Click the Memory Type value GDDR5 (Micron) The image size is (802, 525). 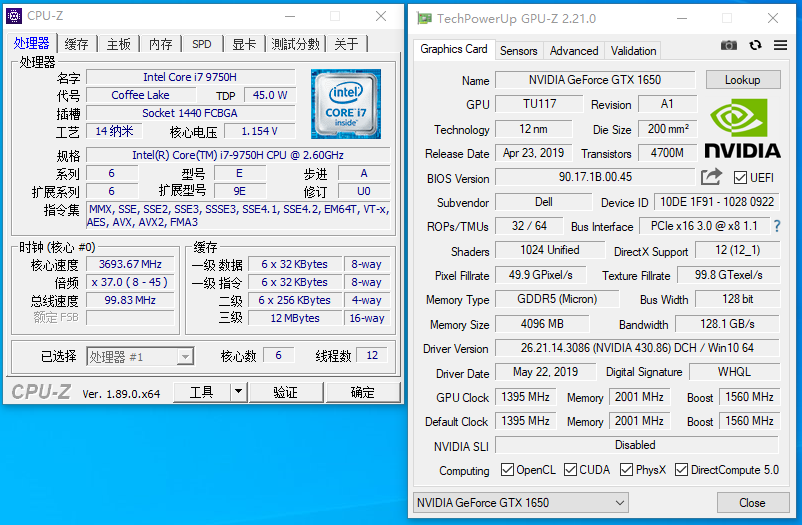pos(557,299)
